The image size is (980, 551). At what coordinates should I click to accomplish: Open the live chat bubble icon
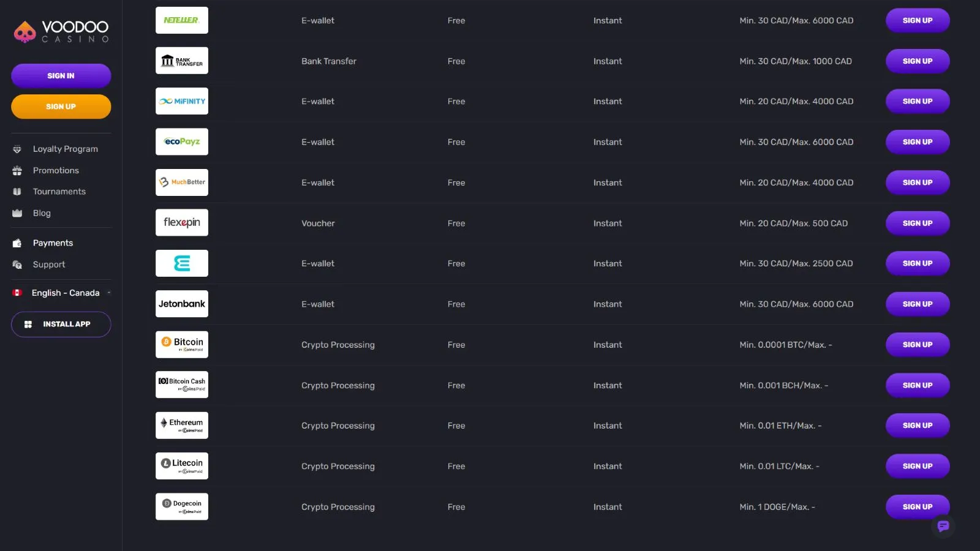[943, 526]
